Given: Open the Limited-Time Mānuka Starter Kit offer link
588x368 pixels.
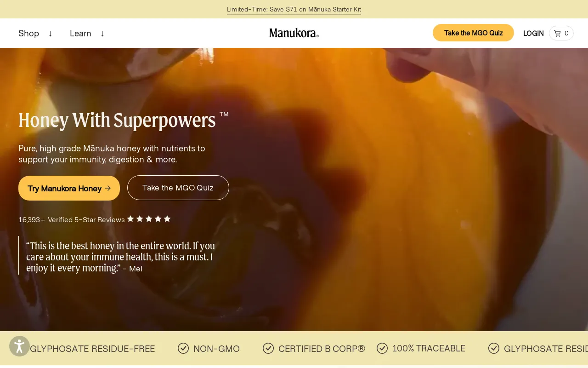Looking at the screenshot, I should [294, 9].
